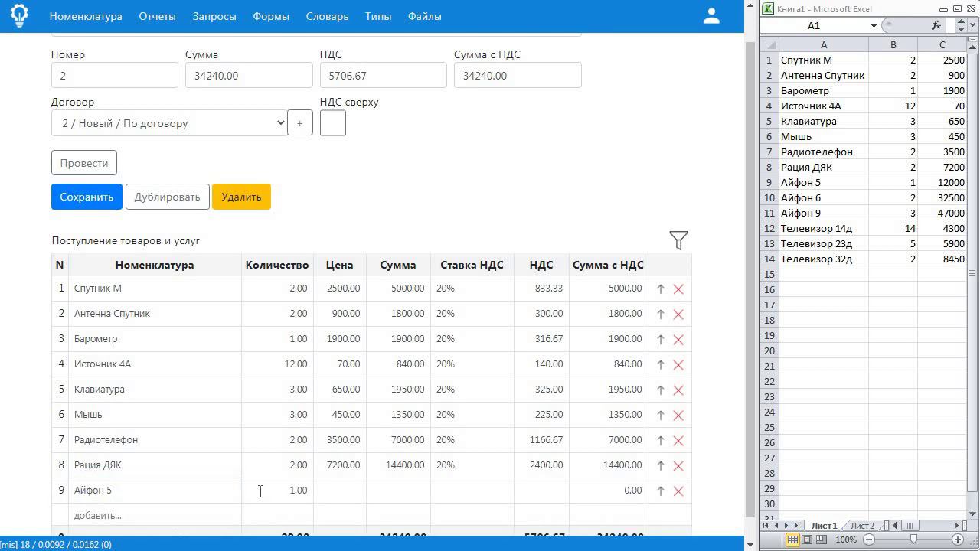Click the Провести button
Viewport: 980px width, 551px height.
(84, 163)
